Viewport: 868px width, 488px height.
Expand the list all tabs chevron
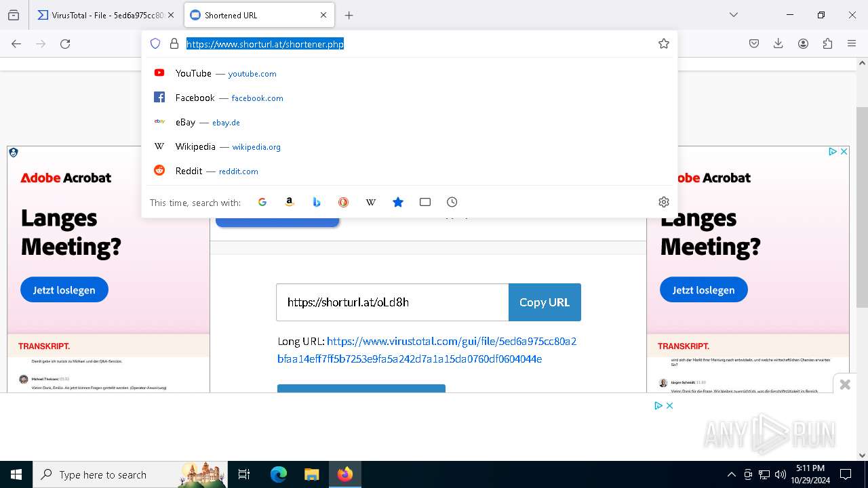pyautogui.click(x=733, y=15)
